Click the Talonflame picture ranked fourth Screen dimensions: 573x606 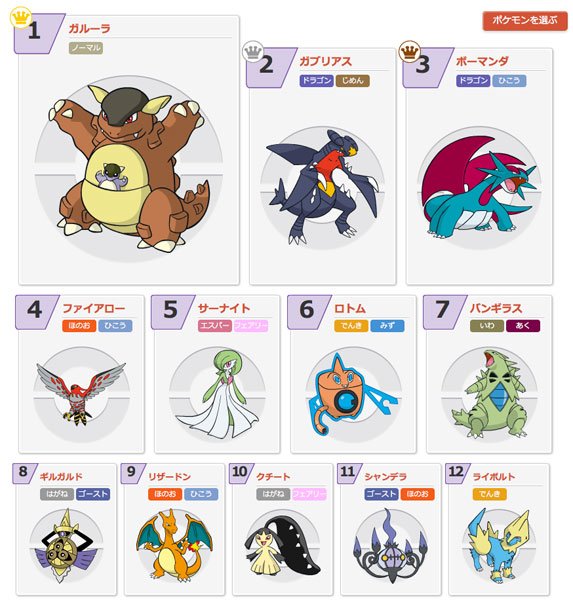tap(81, 394)
